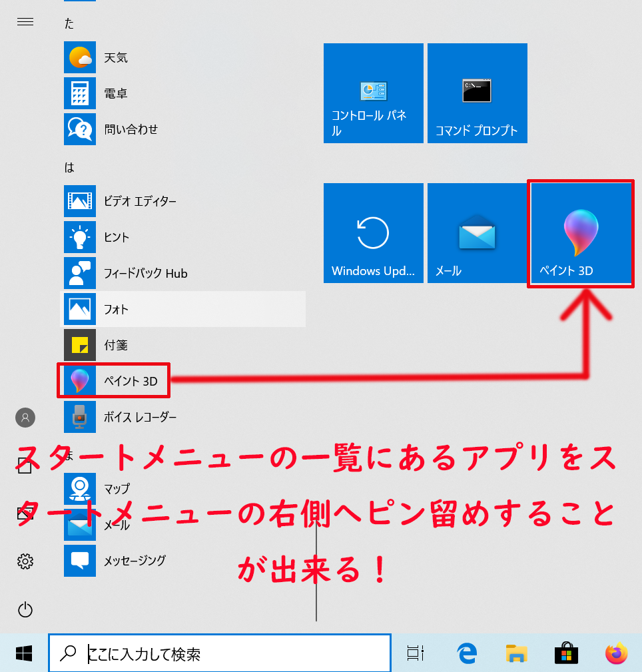Click the power button icon

coord(25,609)
